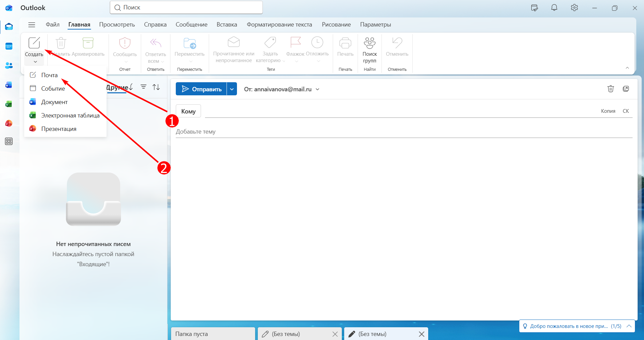Switch to the Insert ribbon tab
The image size is (644, 340).
227,25
